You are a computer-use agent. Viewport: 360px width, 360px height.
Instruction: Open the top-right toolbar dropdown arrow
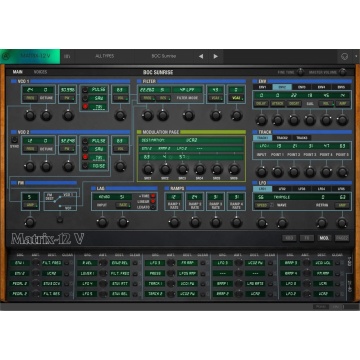coord(356,57)
